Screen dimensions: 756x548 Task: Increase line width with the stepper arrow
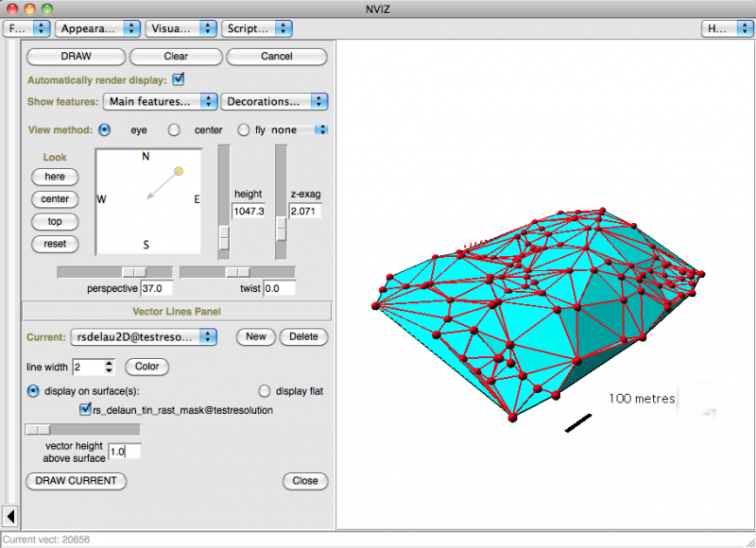coord(111,362)
